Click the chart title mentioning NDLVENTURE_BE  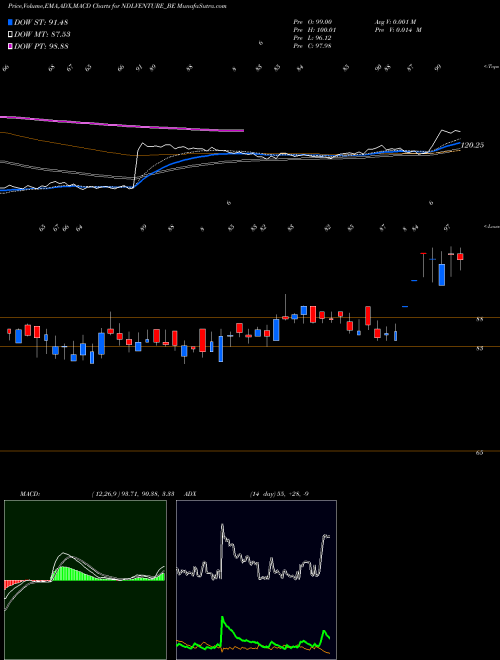pyautogui.click(x=117, y=7)
